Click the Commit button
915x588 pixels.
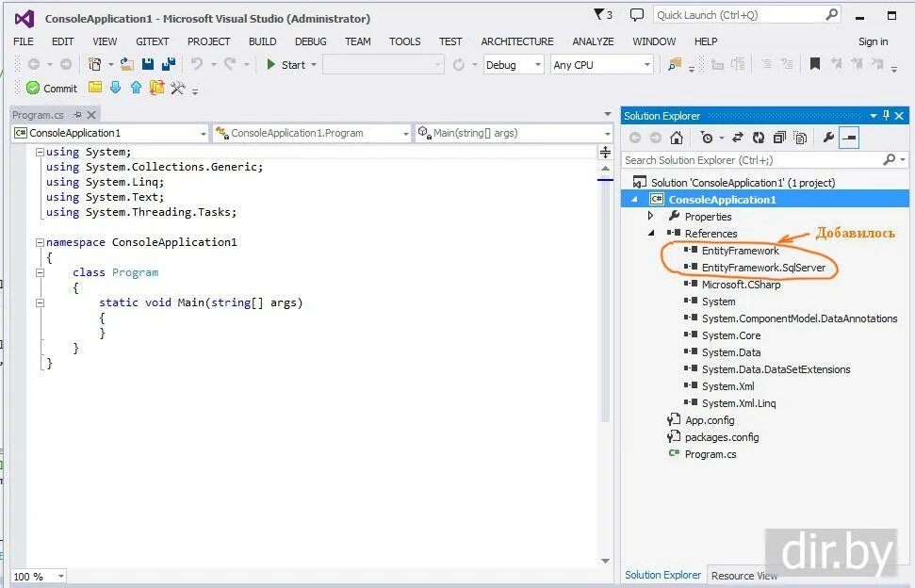pyautogui.click(x=52, y=88)
